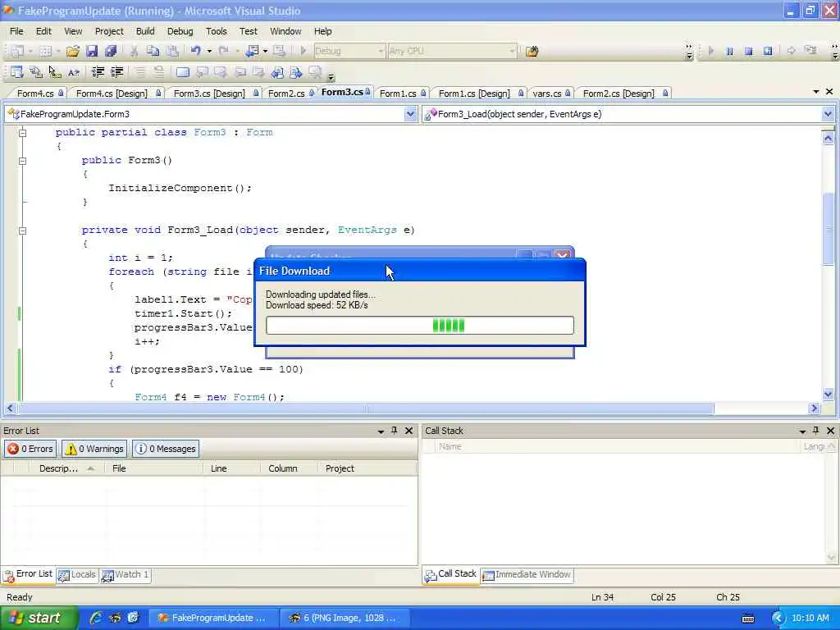Sort the error list by the File column

tap(155, 468)
